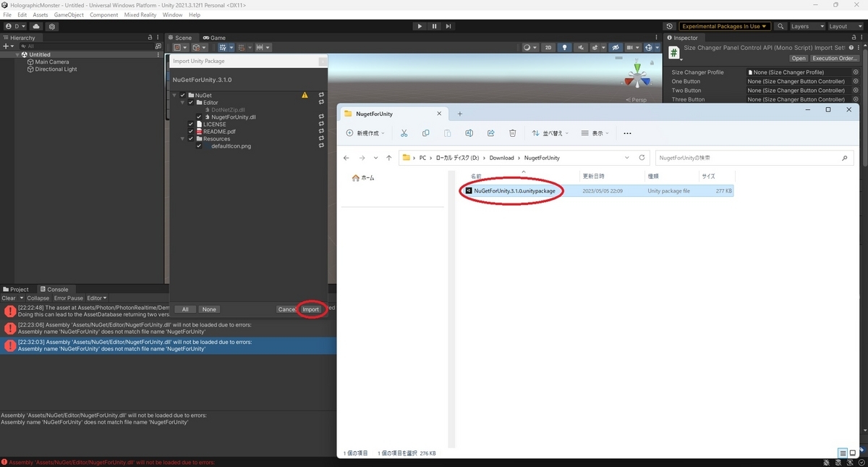The width and height of the screenshot is (868, 467).
Task: Open the account D dropdown
Action: click(x=14, y=26)
